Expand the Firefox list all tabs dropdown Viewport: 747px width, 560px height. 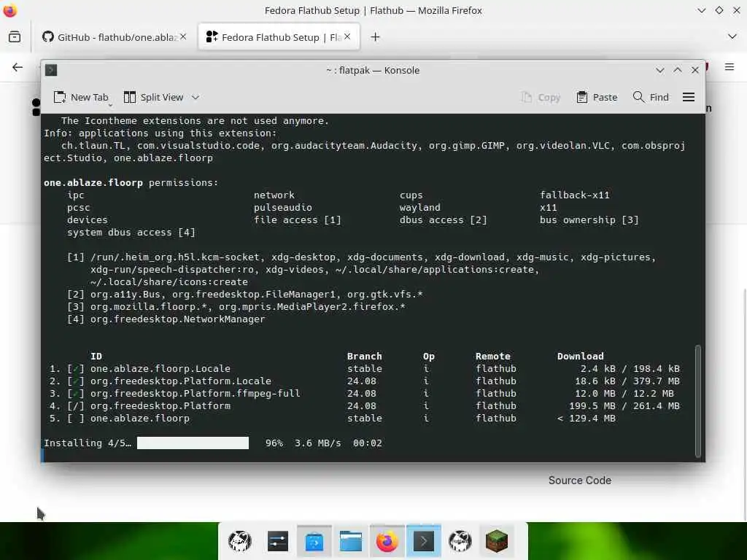[x=732, y=36]
